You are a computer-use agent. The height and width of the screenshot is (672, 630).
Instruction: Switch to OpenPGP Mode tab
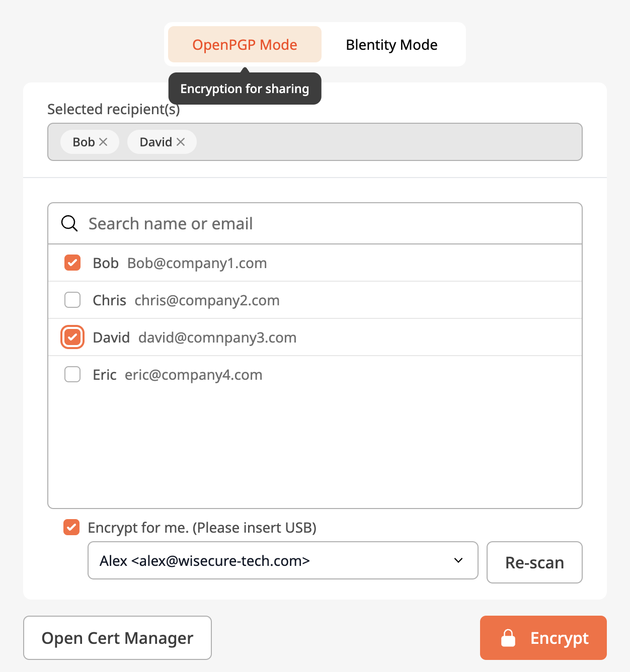(x=245, y=44)
